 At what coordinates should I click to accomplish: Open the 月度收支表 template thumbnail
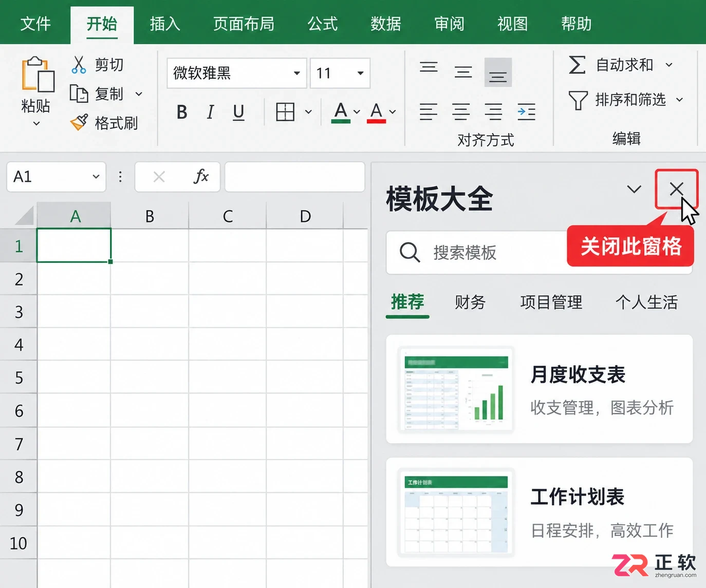(456, 389)
